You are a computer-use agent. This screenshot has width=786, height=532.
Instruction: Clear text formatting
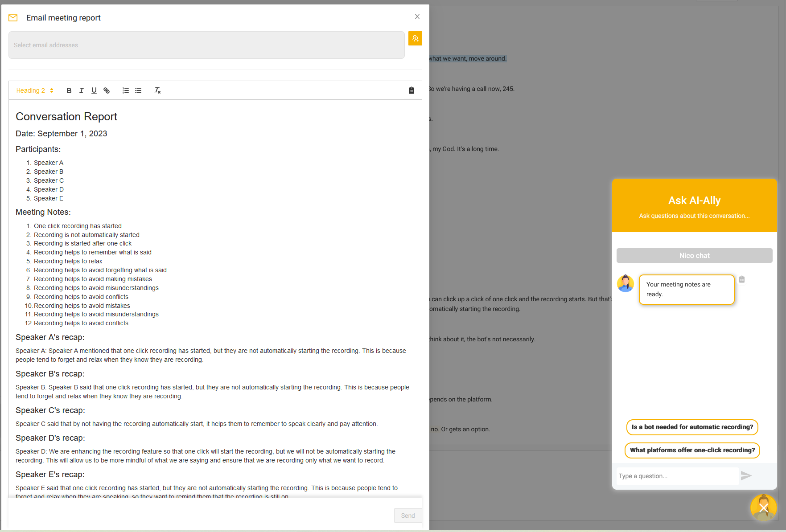[157, 90]
